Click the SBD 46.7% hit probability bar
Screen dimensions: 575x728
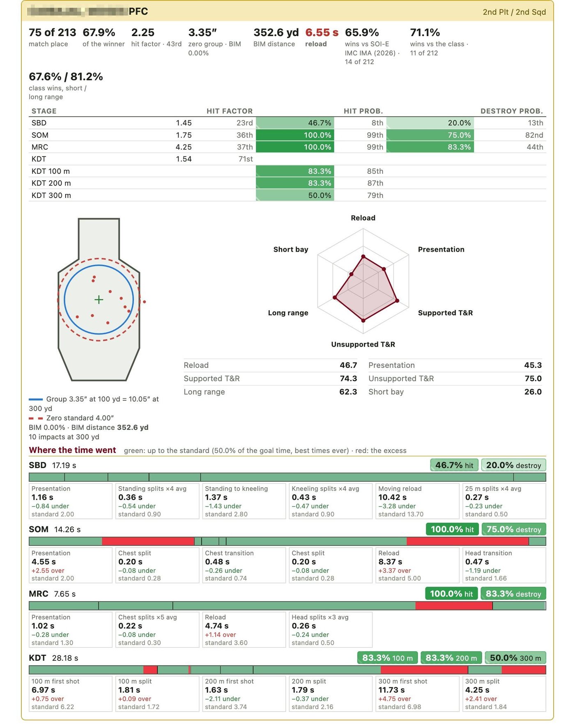pyautogui.click(x=295, y=123)
